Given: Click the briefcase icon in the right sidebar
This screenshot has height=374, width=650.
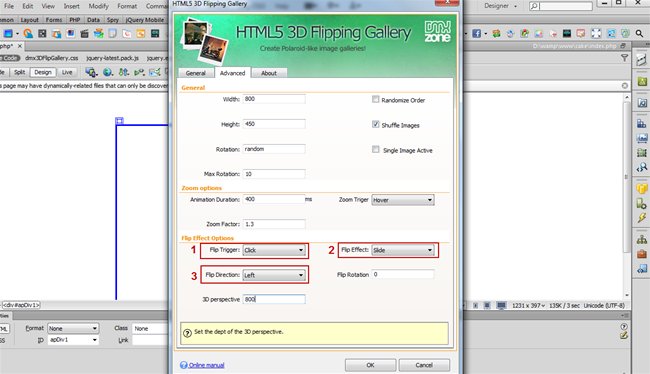Looking at the screenshot, I should (x=642, y=254).
